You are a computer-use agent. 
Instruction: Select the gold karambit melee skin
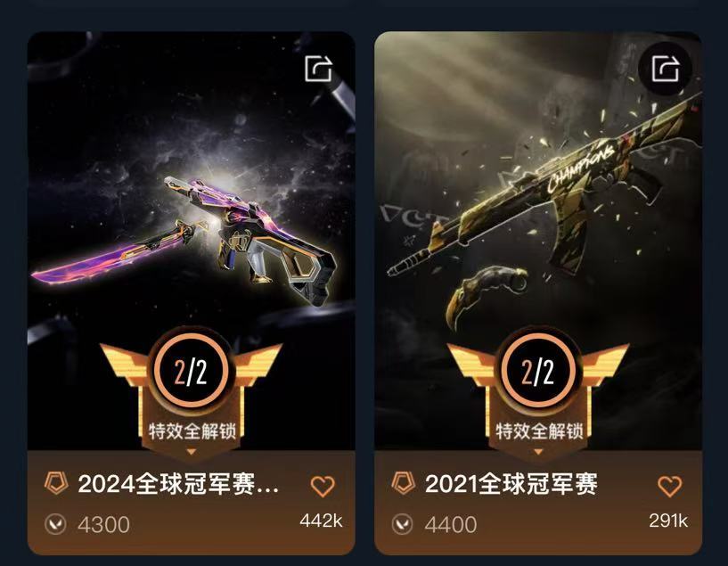[x=487, y=293]
